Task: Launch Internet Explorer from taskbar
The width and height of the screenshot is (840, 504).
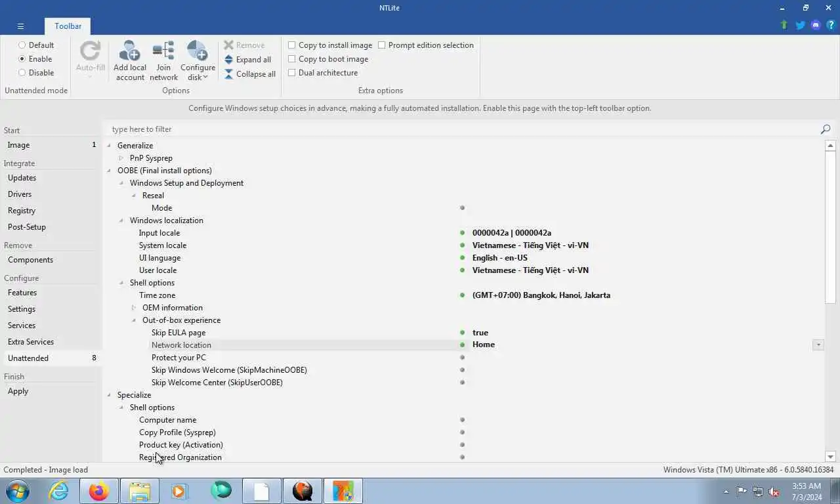Action: coord(59,491)
